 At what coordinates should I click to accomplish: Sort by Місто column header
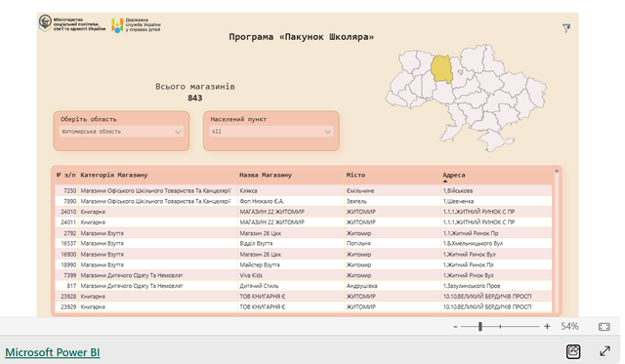355,175
